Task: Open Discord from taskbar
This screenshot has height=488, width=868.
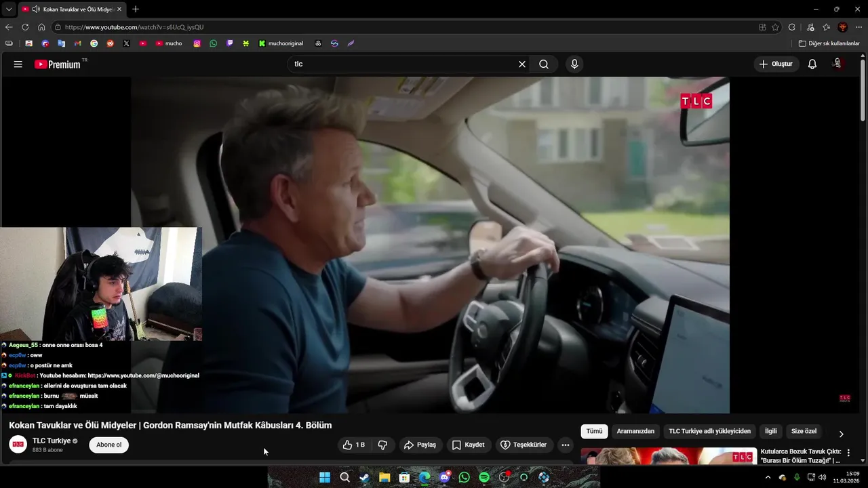Action: (x=444, y=477)
